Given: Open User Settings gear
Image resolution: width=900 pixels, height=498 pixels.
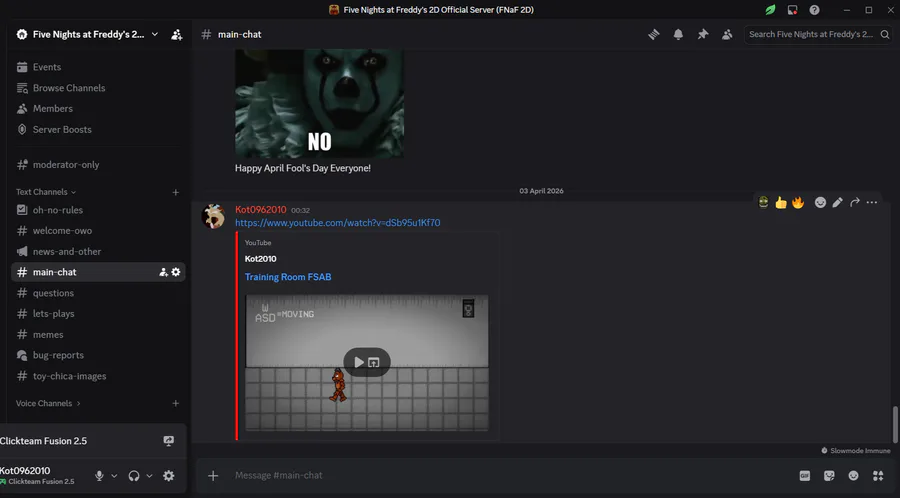Looking at the screenshot, I should 169,476.
